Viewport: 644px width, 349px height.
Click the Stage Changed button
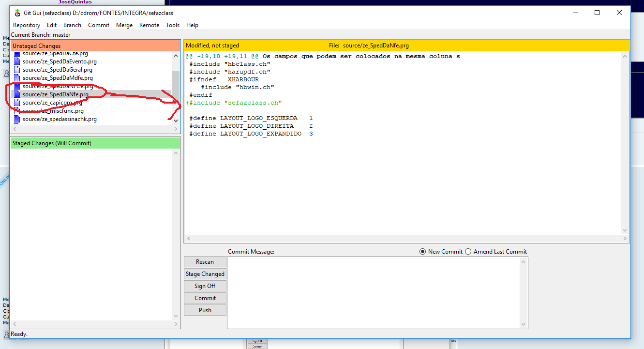click(x=205, y=274)
